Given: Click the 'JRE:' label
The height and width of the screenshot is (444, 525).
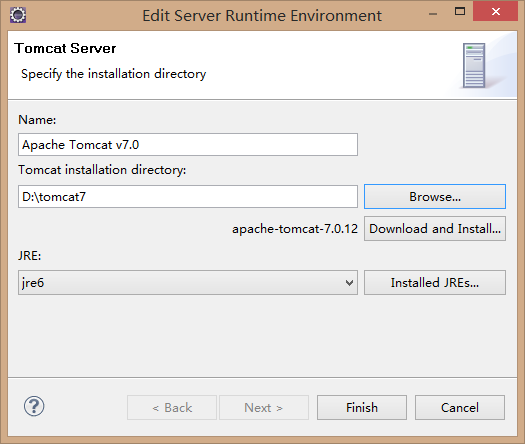Looking at the screenshot, I should pyautogui.click(x=30, y=256).
